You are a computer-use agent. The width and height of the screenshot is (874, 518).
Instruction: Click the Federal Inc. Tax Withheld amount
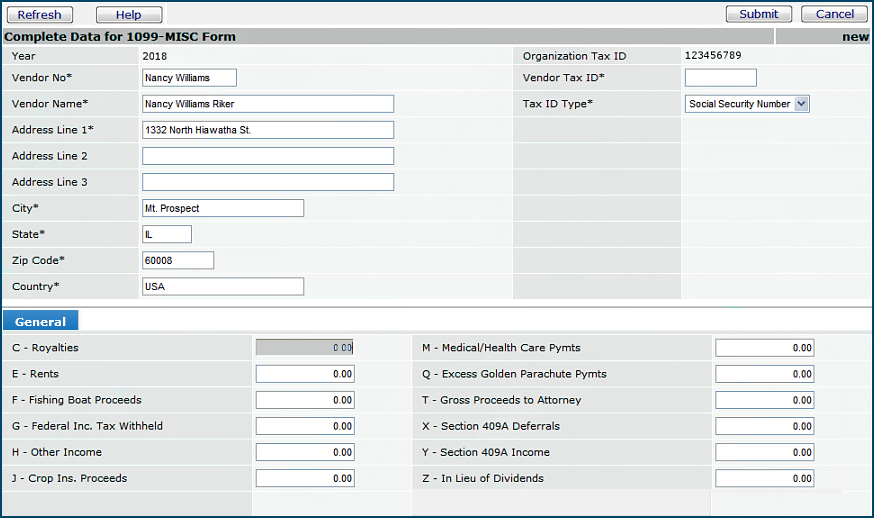point(305,426)
